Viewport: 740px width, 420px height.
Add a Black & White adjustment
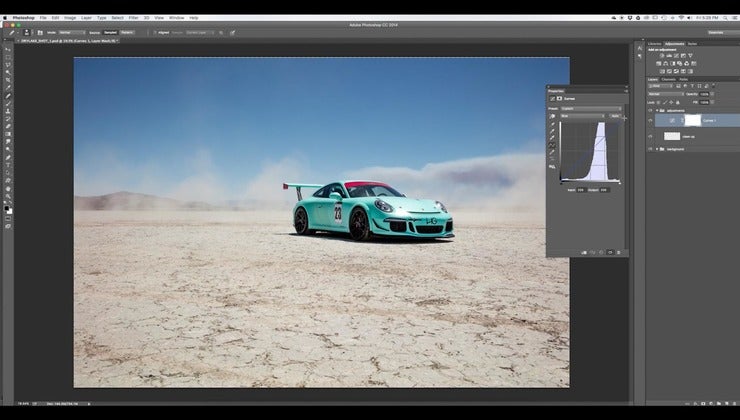[673, 64]
